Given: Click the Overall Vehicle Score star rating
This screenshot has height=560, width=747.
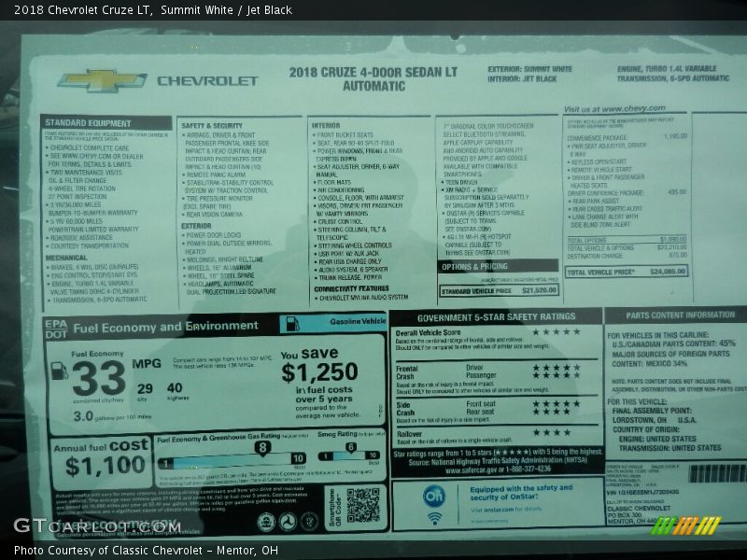Looking at the screenshot, I should point(556,330).
